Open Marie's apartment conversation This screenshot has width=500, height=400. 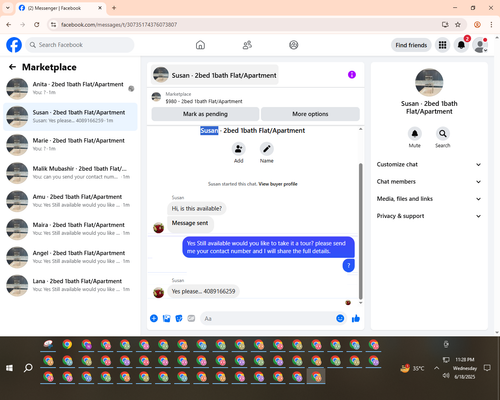pyautogui.click(x=70, y=145)
